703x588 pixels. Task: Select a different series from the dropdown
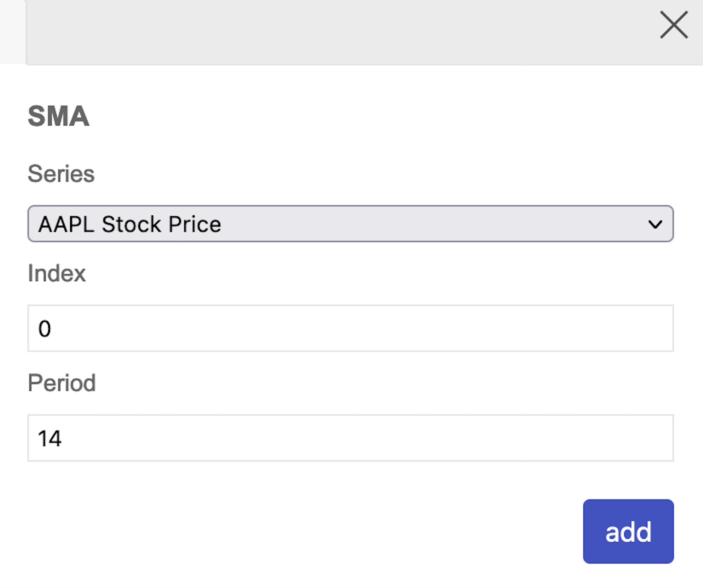(x=351, y=224)
